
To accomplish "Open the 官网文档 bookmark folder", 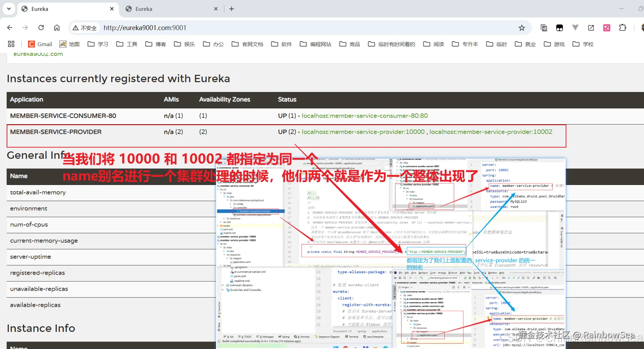I will 247,44.
